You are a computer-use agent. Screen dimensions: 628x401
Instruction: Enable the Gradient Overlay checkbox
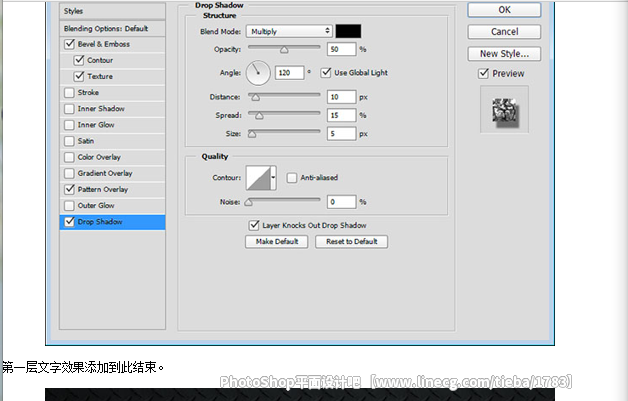[69, 173]
